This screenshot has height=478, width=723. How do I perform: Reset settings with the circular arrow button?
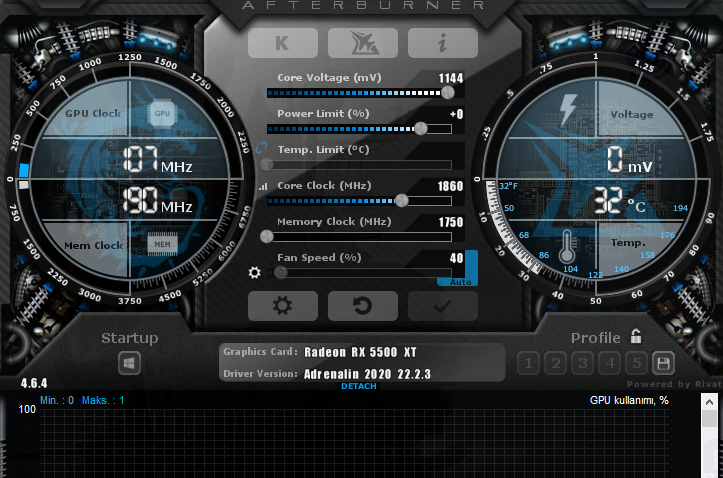click(363, 306)
